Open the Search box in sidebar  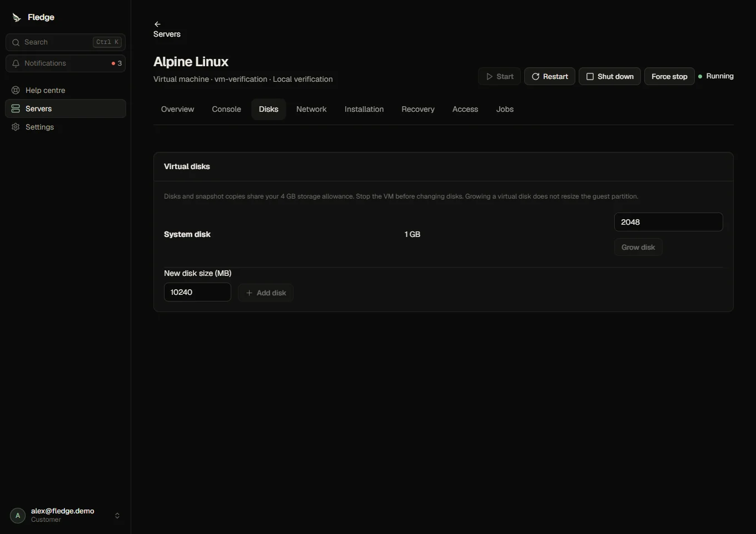66,42
